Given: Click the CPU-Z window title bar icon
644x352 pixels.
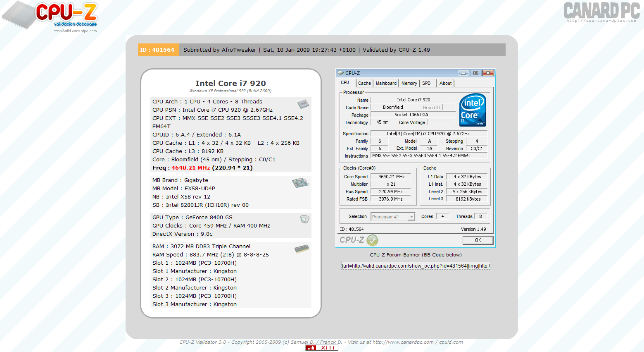Looking at the screenshot, I should (x=341, y=73).
